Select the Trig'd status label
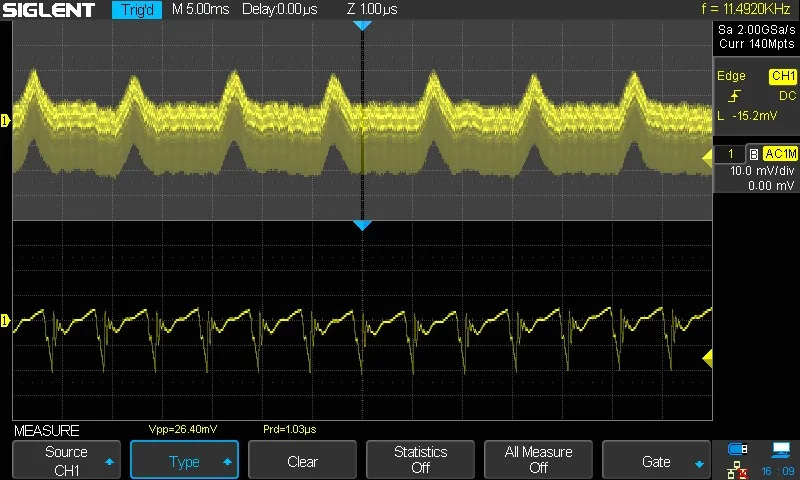Screen dimensions: 800x480 pyautogui.click(x=135, y=10)
